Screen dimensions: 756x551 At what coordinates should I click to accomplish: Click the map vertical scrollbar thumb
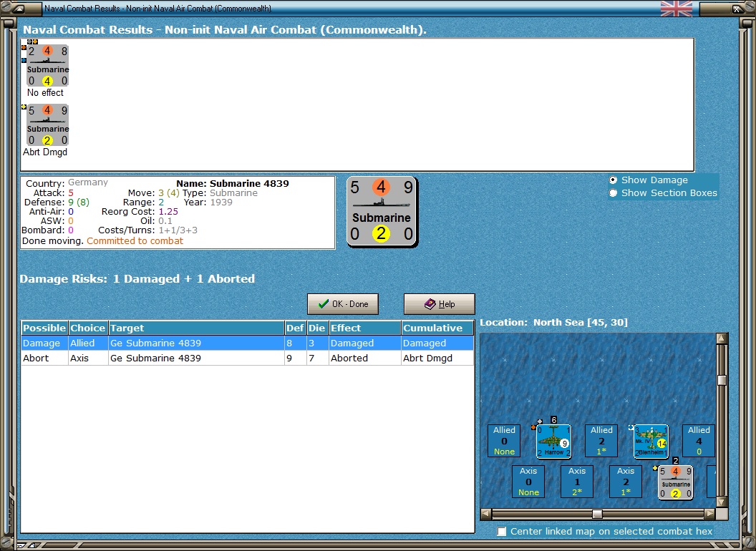(x=722, y=380)
